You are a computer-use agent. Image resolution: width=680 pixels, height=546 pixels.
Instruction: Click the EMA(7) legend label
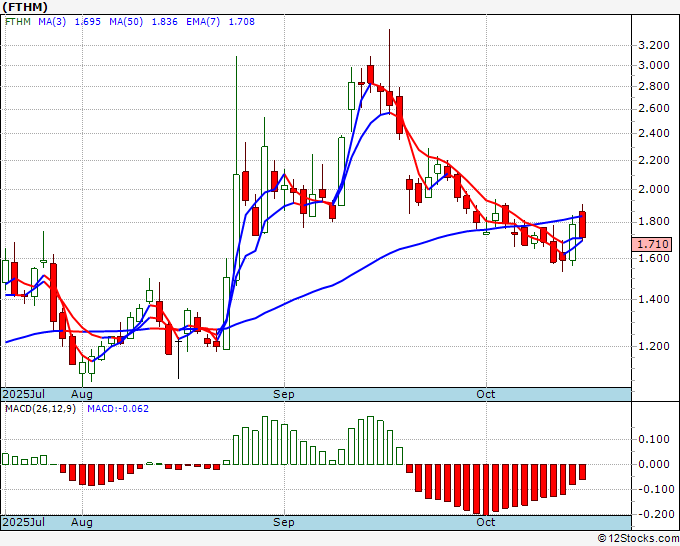click(x=203, y=22)
